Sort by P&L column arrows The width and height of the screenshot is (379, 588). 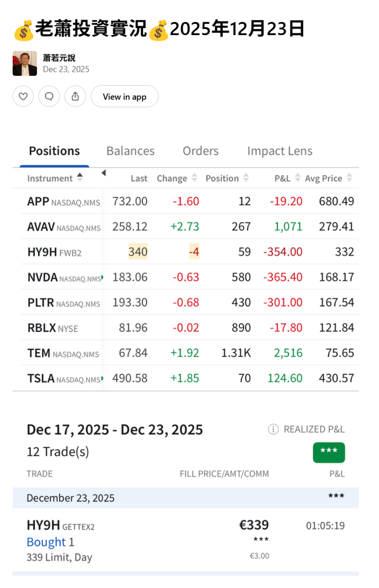(298, 178)
